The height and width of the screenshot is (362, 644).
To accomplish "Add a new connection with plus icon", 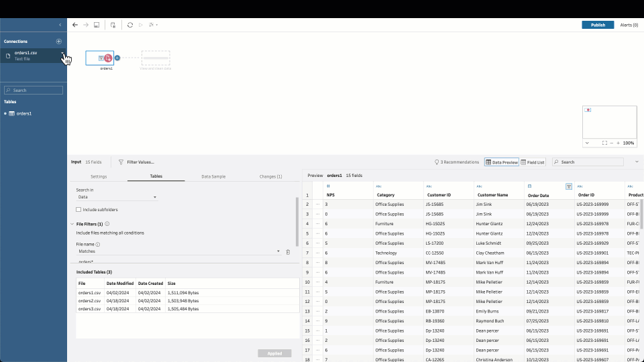I will click(59, 42).
